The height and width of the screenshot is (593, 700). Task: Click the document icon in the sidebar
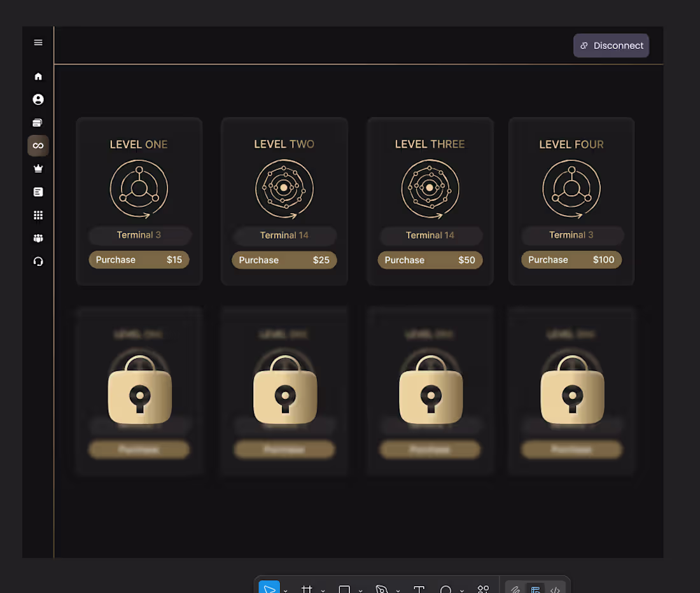point(38,192)
